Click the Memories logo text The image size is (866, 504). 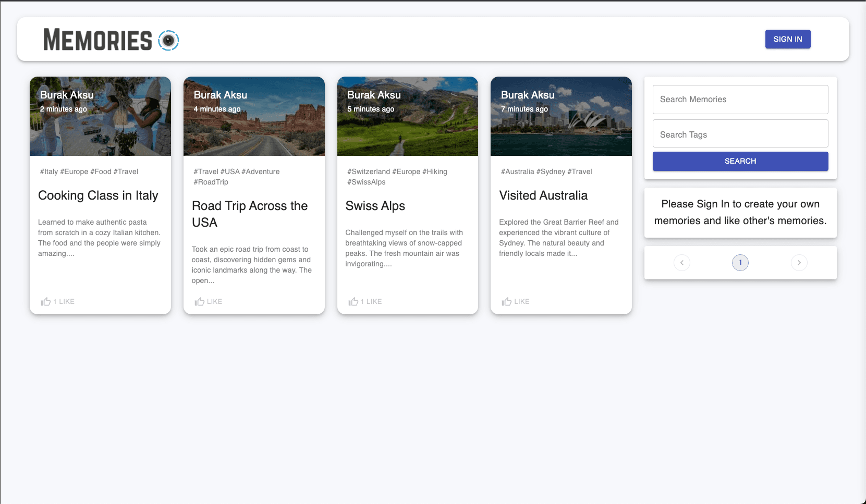point(97,40)
